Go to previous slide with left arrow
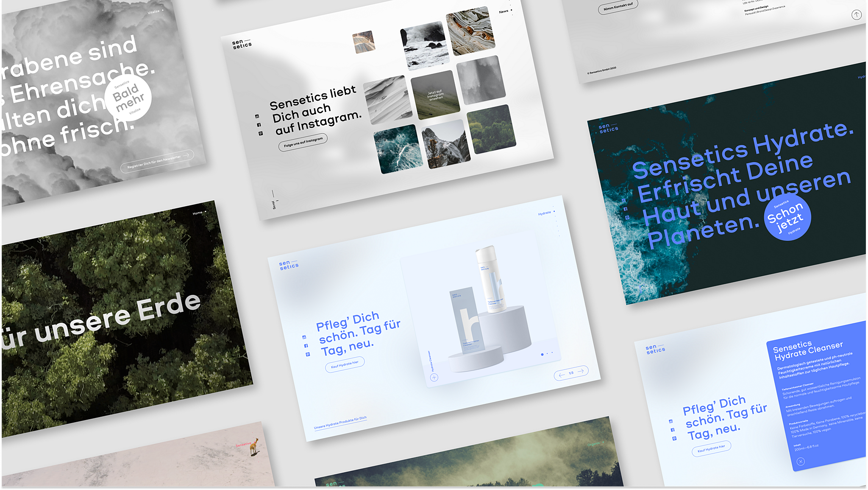 point(562,375)
